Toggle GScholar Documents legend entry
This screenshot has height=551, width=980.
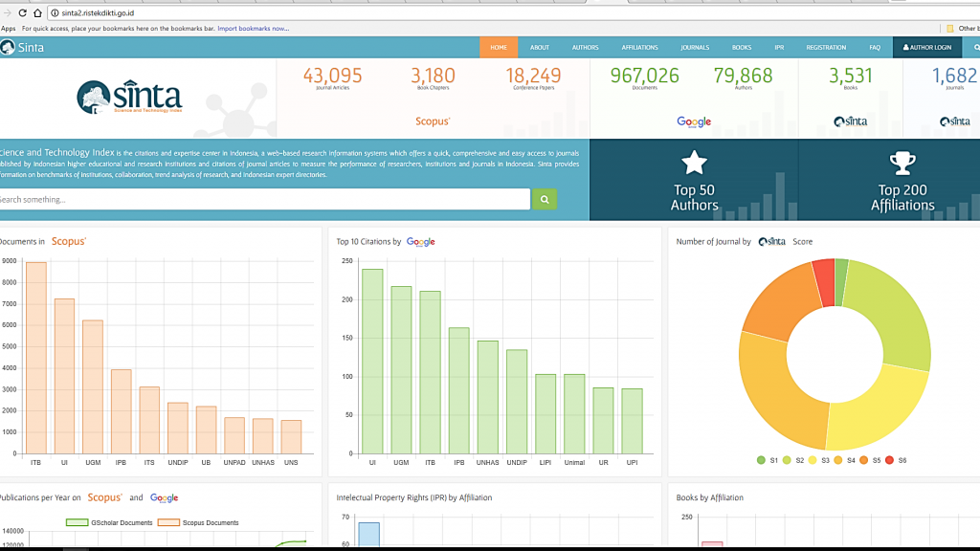click(x=108, y=522)
